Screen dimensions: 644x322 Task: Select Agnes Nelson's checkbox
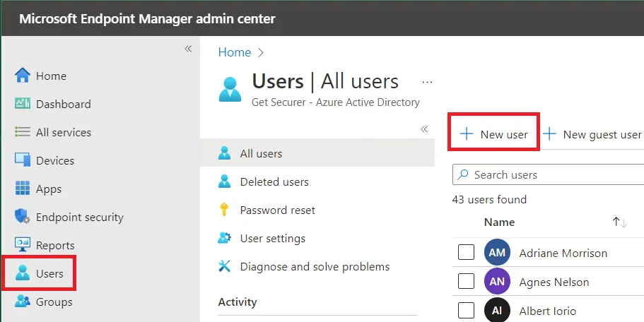pyautogui.click(x=466, y=282)
